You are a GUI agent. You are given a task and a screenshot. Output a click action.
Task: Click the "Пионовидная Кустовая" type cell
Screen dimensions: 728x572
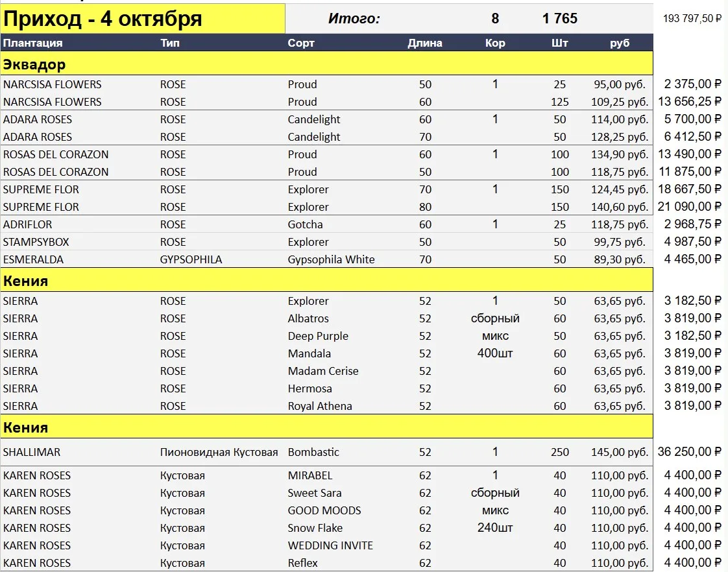[x=219, y=452]
